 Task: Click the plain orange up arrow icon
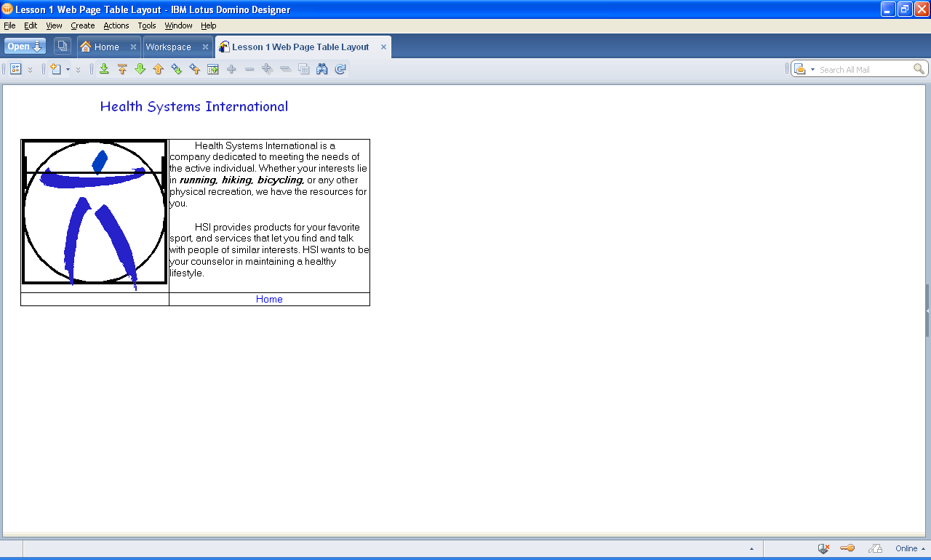pos(159,69)
